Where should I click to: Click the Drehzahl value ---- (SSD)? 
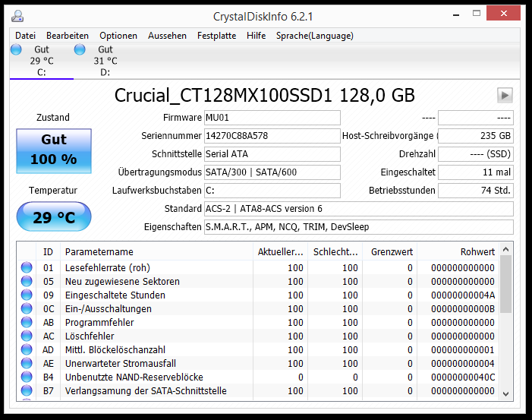coord(476,154)
